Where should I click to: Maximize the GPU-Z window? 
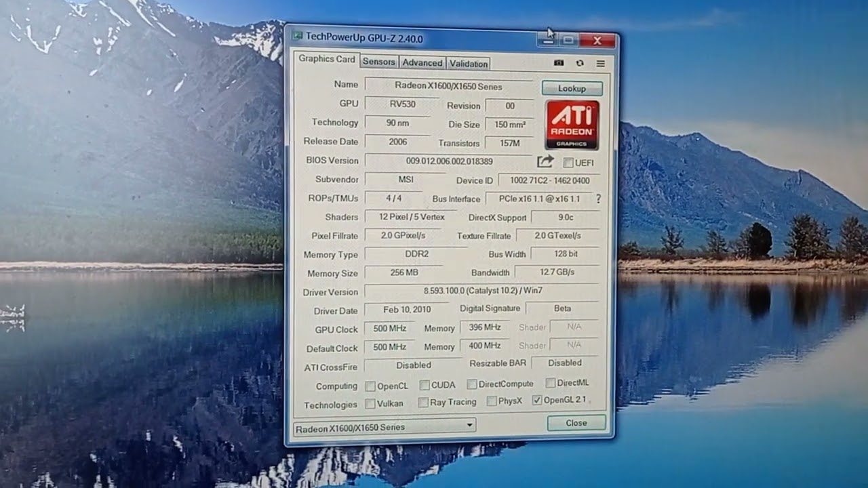pyautogui.click(x=568, y=40)
